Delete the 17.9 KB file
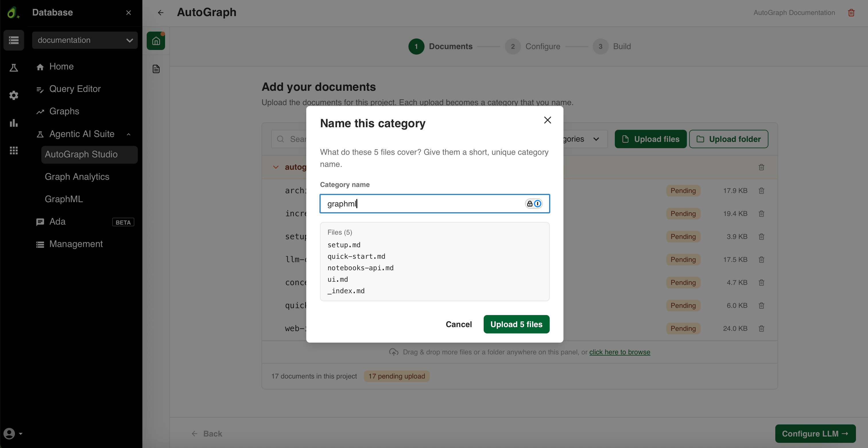Image resolution: width=868 pixels, height=448 pixels. (x=761, y=191)
